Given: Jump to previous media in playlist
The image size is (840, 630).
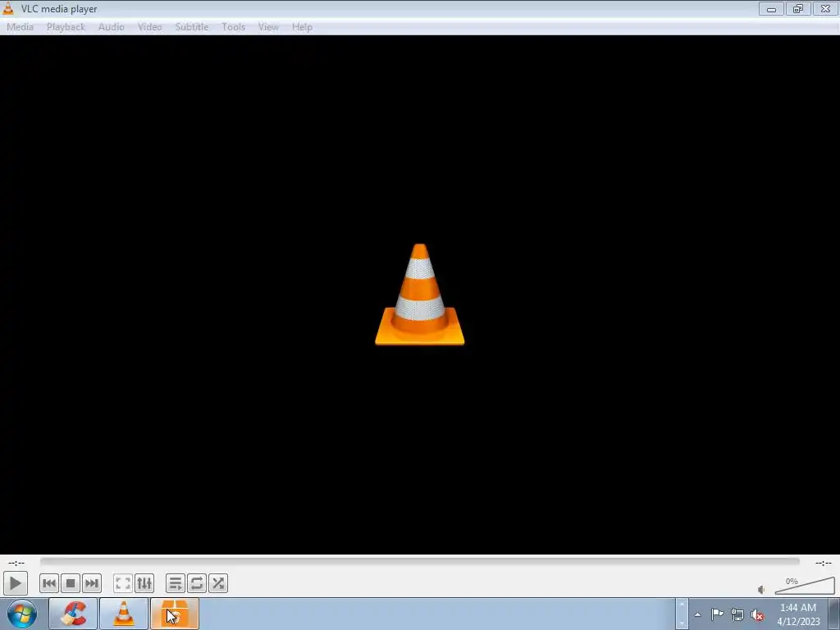Looking at the screenshot, I should point(48,583).
